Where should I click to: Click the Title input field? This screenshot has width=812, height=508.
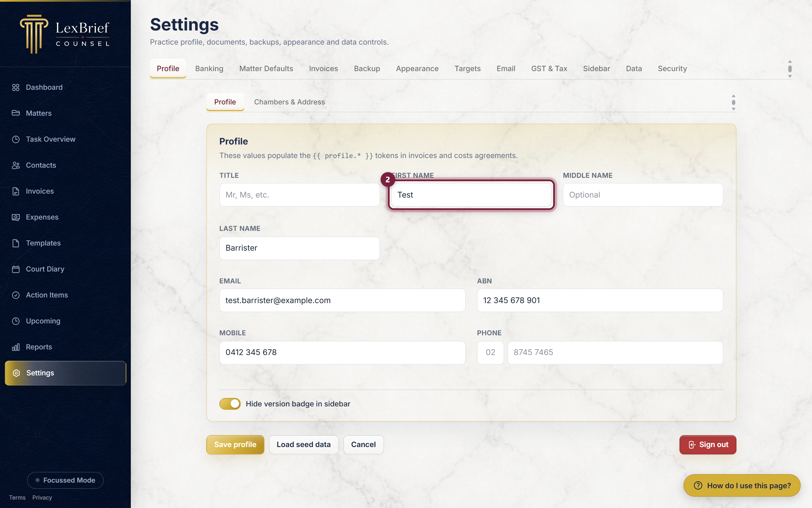pos(299,195)
